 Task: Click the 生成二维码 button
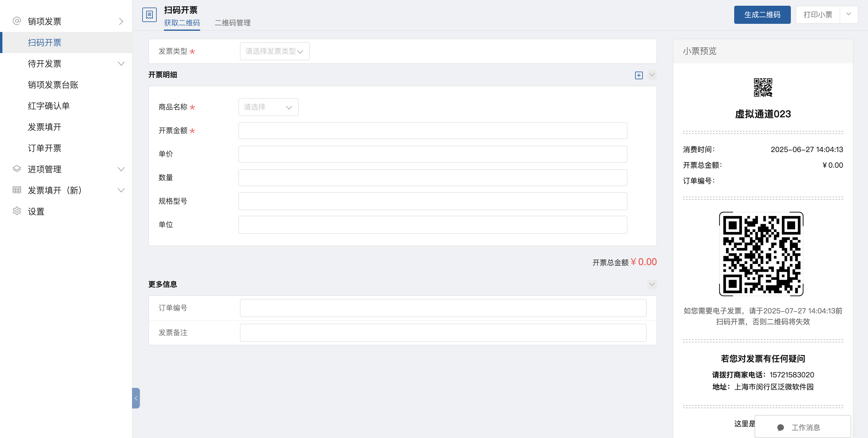762,15
